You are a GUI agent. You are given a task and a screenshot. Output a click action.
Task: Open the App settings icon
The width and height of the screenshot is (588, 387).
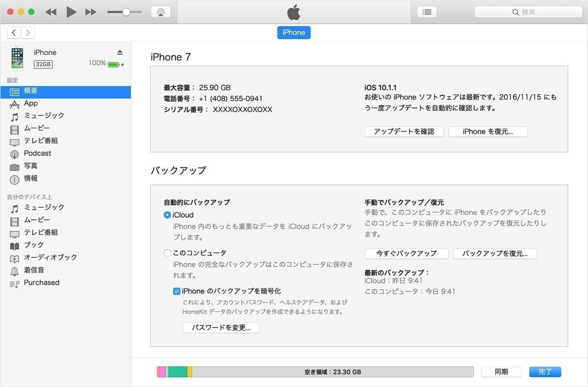click(15, 104)
